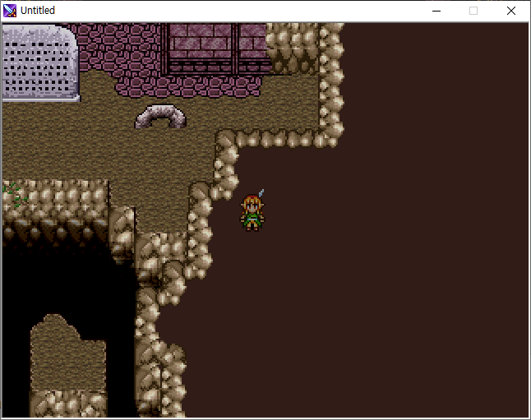Click the sword app icon in title bar
Viewport: 531px width, 420px height.
[x=10, y=11]
